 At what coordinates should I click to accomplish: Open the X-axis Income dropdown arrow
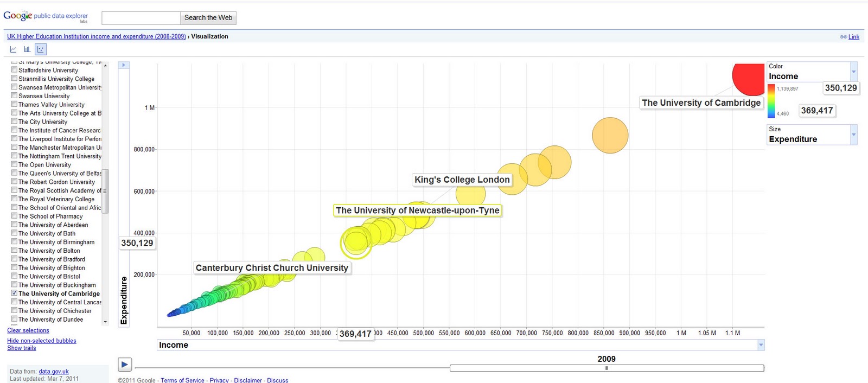pos(761,345)
